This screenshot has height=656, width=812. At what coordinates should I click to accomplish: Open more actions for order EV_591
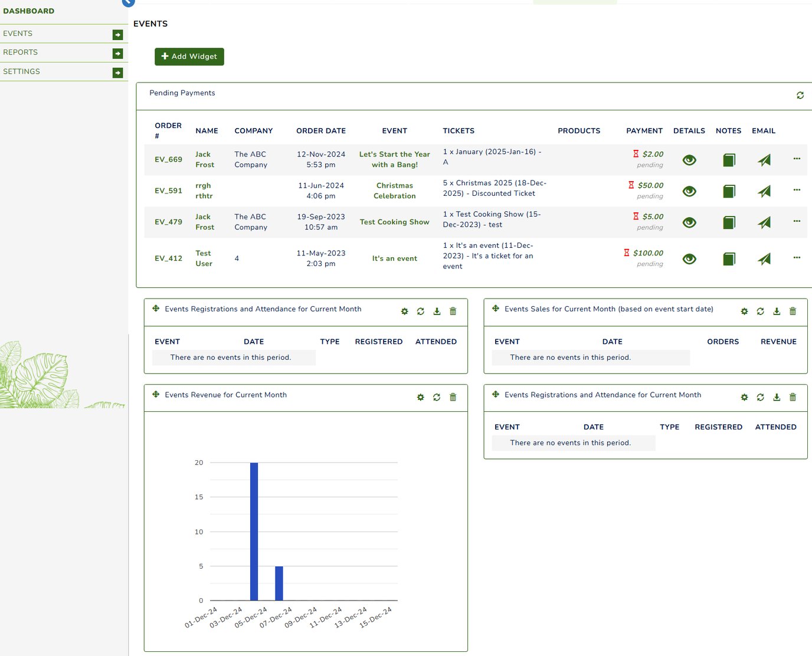pos(797,191)
